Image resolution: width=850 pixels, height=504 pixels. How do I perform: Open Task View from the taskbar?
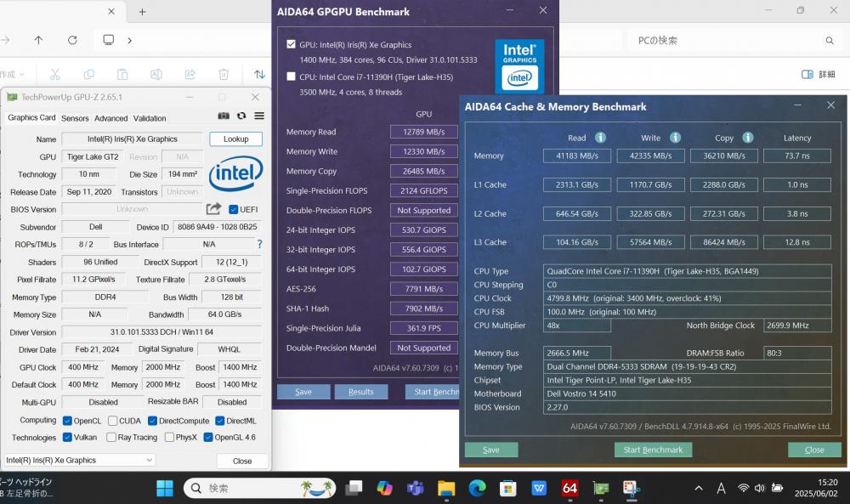point(354,489)
